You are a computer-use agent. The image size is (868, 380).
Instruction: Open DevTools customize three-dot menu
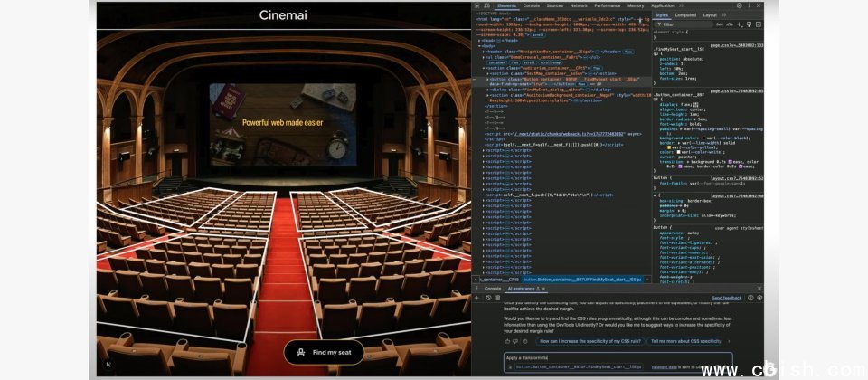pyautogui.click(x=749, y=5)
